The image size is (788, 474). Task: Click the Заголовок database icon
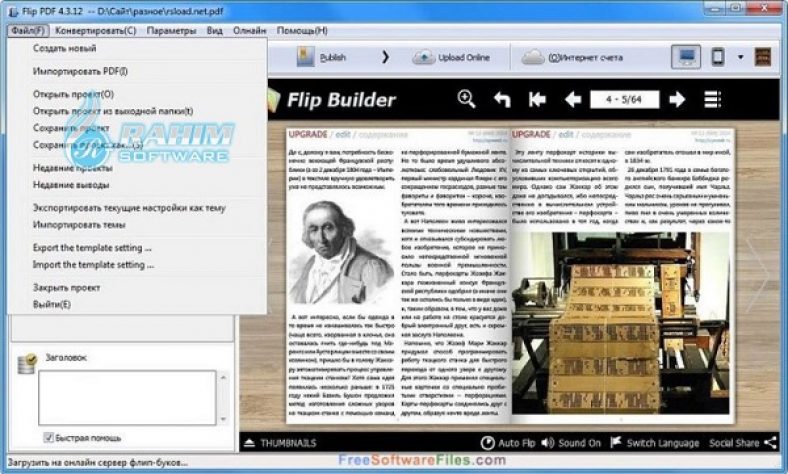coord(27,363)
